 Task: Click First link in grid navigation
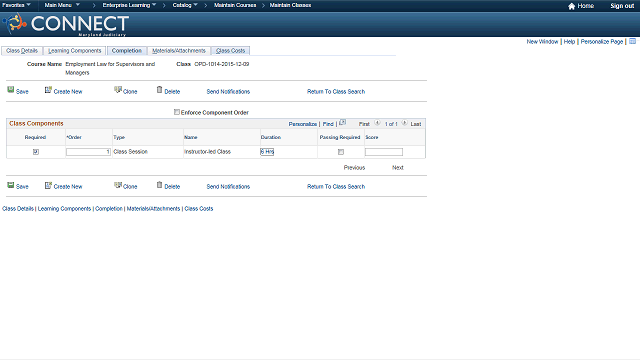[364, 124]
